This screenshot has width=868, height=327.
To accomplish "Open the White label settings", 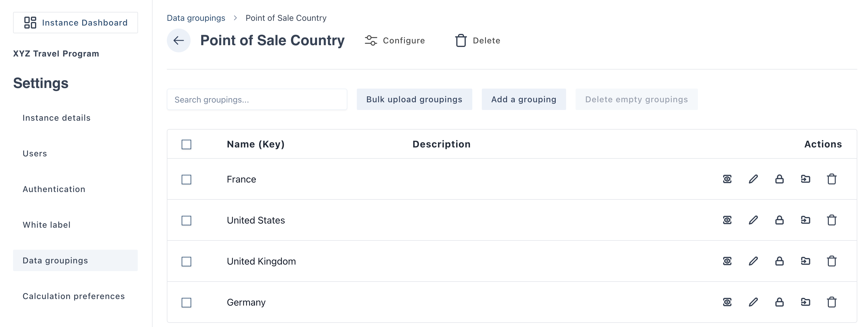I will pos(47,225).
